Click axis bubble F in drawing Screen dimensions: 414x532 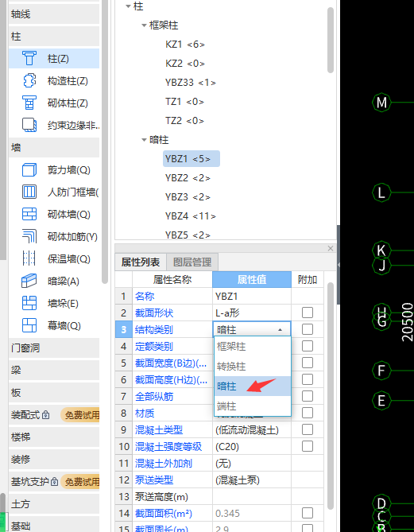(381, 370)
